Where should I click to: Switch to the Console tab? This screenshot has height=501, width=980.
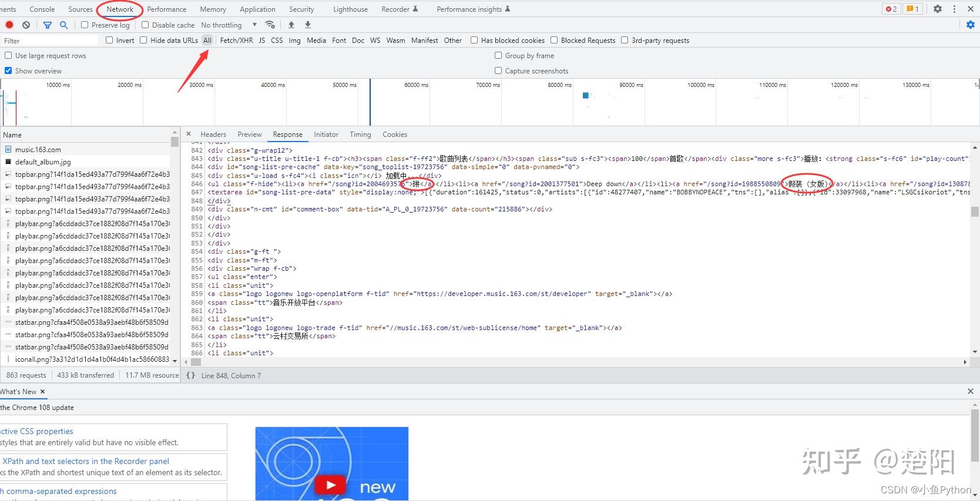(x=42, y=9)
